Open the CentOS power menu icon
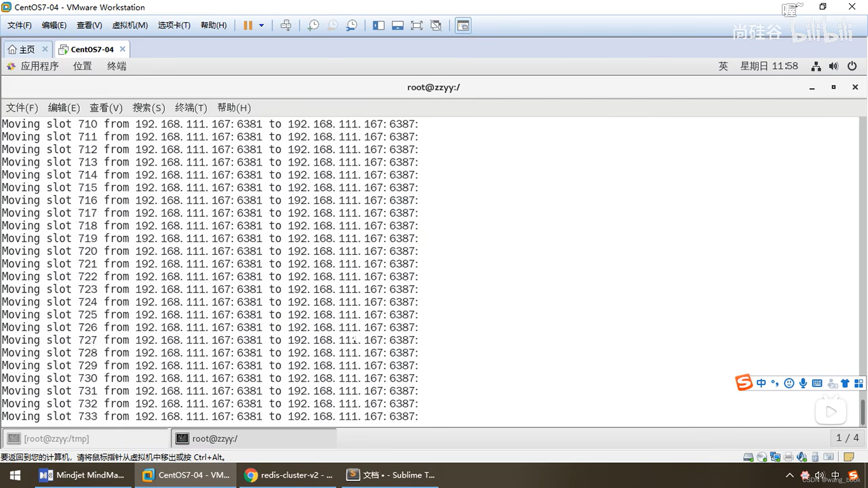 coord(852,66)
